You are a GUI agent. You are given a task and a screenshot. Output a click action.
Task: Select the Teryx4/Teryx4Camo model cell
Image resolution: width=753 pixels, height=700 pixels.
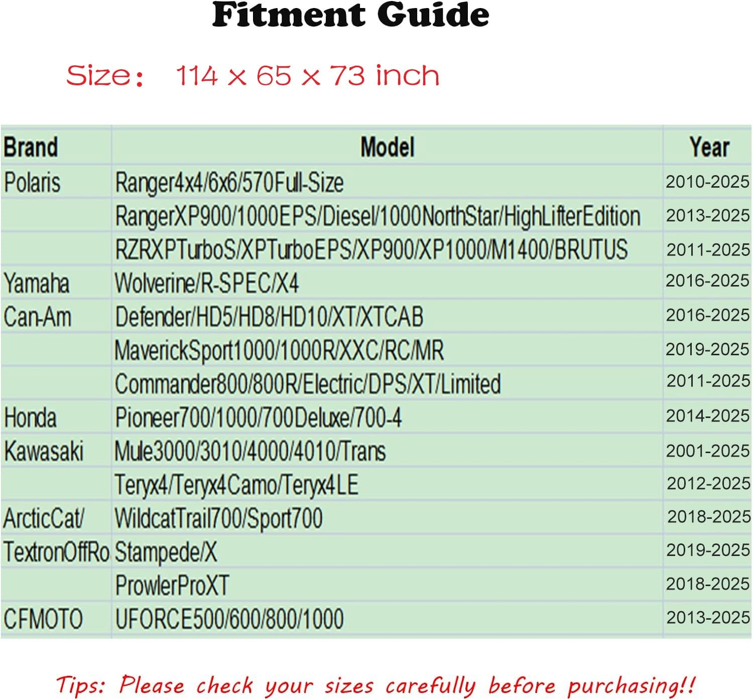coord(236,485)
